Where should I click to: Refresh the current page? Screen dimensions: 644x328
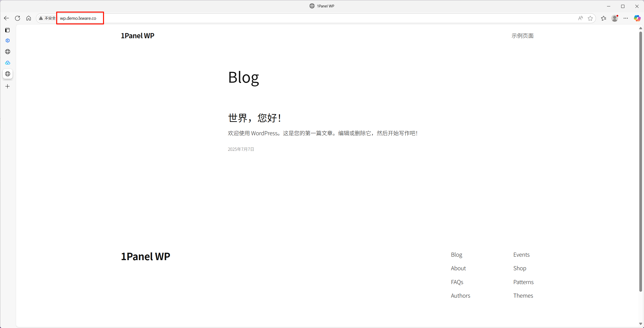point(17,18)
